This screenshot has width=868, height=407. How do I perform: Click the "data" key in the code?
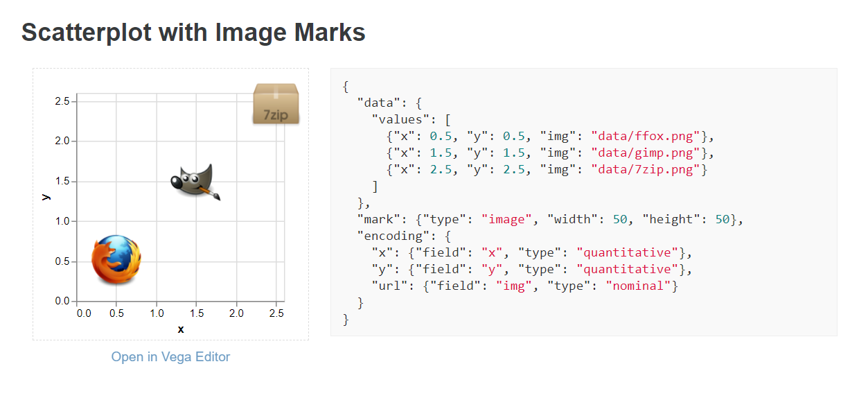[x=378, y=103]
